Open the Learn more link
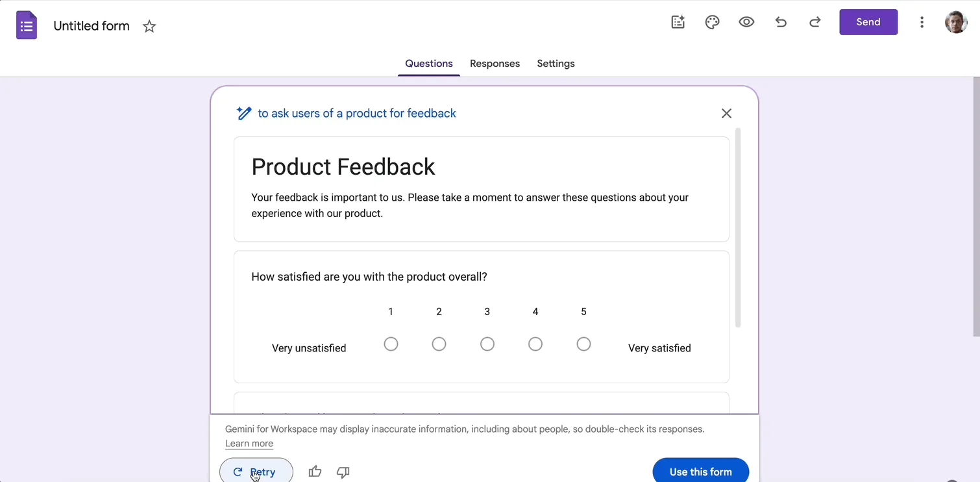 [249, 443]
